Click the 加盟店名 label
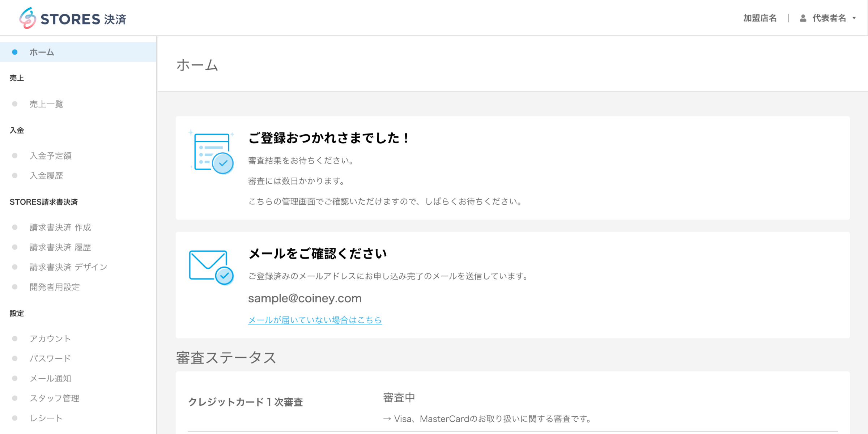This screenshot has height=434, width=868. (x=760, y=18)
